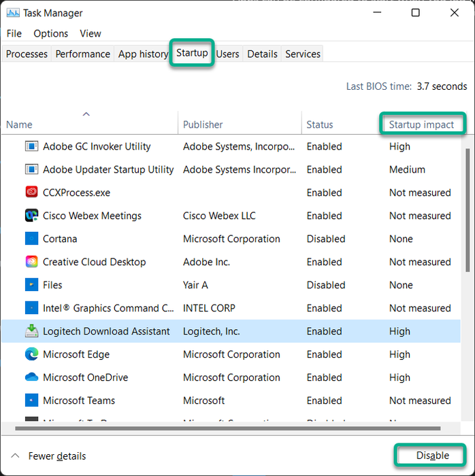Click the 3.7 seconds BIOS time value
The width and height of the screenshot is (475, 476).
[x=442, y=86]
